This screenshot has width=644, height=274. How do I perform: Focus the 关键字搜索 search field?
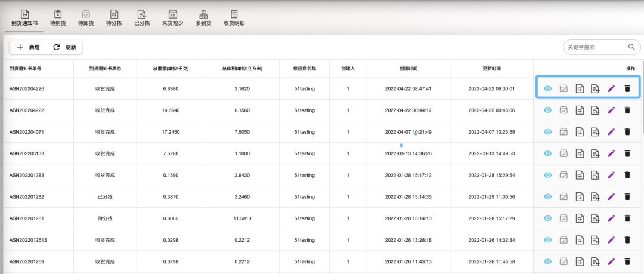[595, 47]
